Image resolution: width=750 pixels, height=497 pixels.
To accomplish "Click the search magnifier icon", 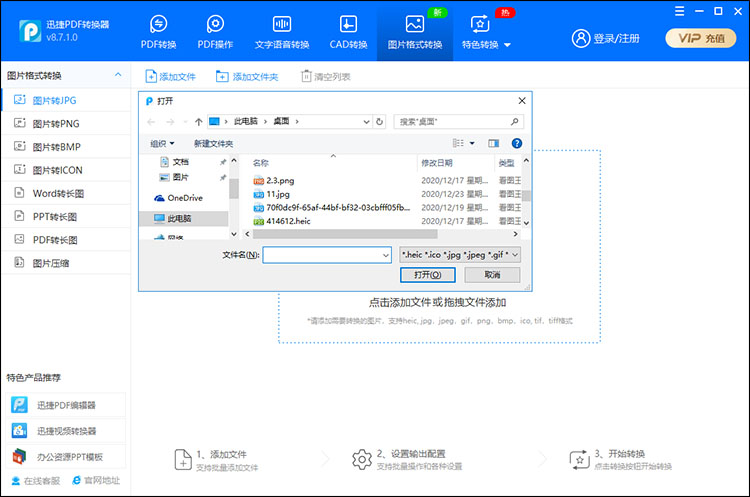I will 515,122.
